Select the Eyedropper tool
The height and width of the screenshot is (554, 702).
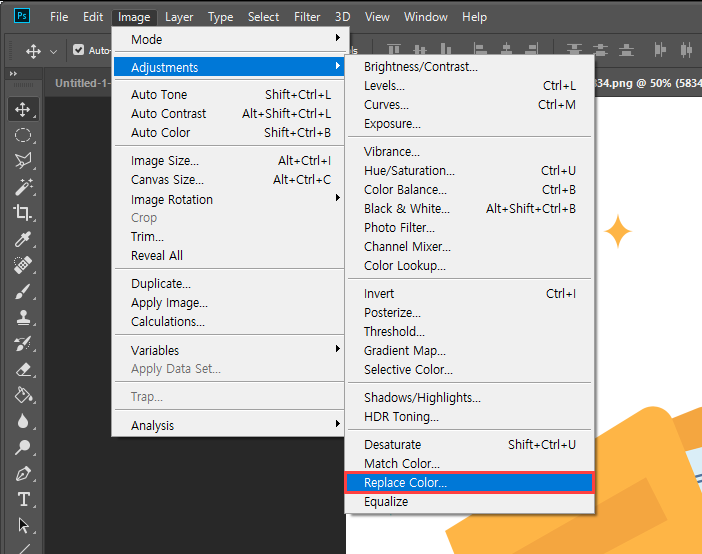[x=23, y=239]
